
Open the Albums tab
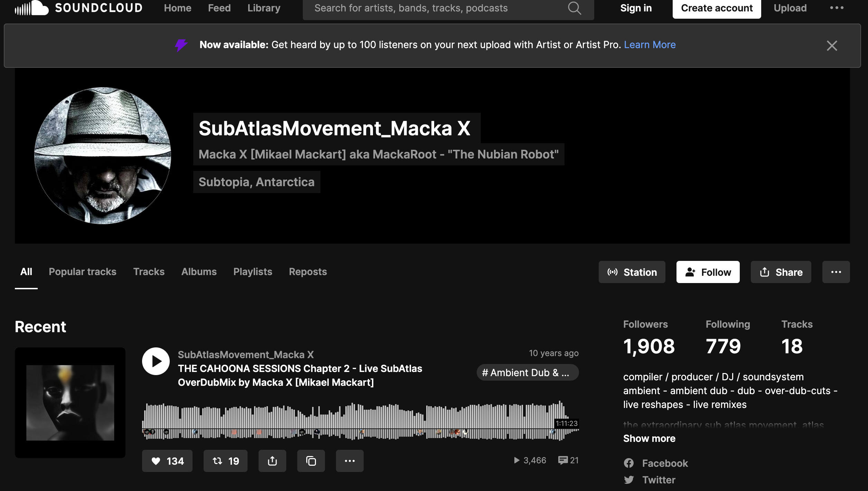pyautogui.click(x=199, y=272)
